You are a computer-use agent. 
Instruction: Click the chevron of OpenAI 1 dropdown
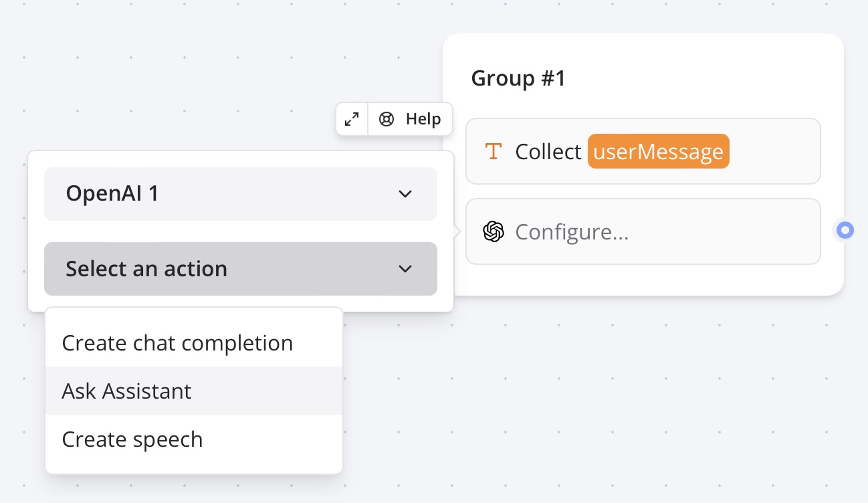[405, 194]
